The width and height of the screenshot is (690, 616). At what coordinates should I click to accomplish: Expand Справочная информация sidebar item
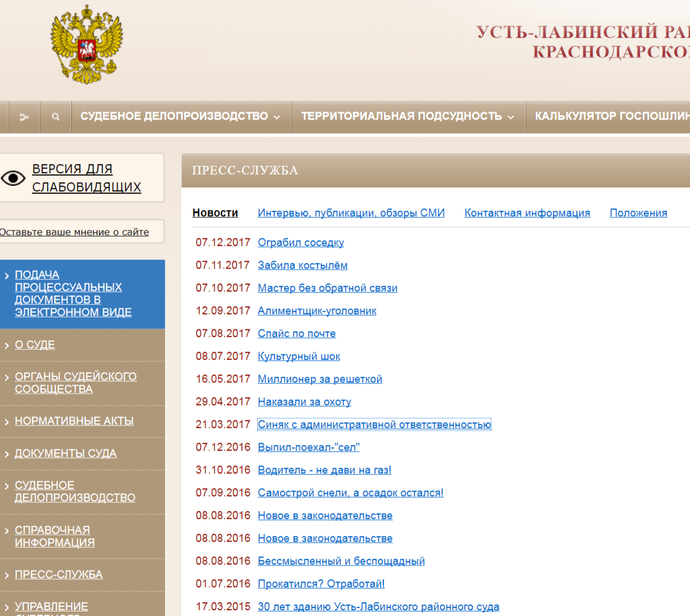click(55, 536)
